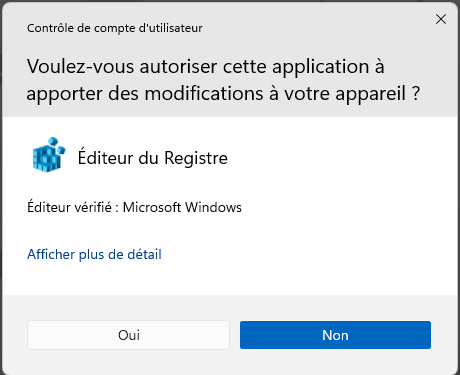Click the word Registre in app name
460x375 pixels.
(x=196, y=158)
